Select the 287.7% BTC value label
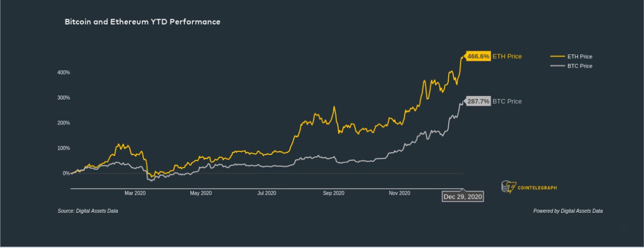 pyautogui.click(x=478, y=101)
